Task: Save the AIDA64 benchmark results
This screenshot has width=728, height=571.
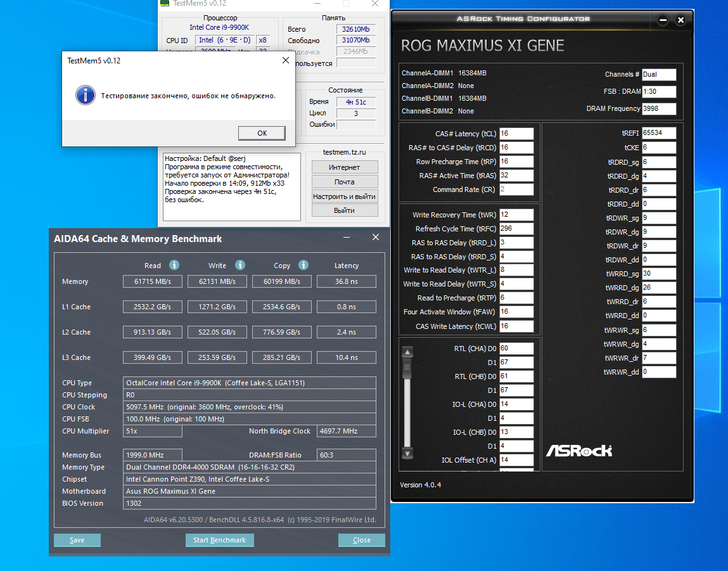Action: (77, 540)
